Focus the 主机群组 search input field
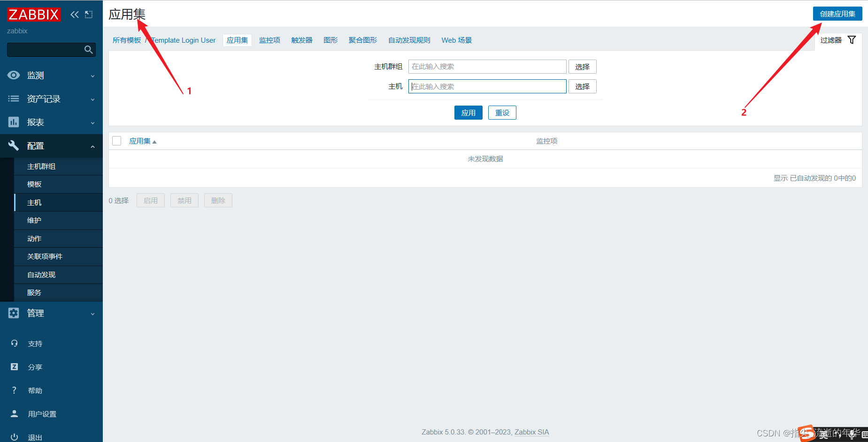Image resolution: width=868 pixels, height=442 pixels. (x=487, y=67)
